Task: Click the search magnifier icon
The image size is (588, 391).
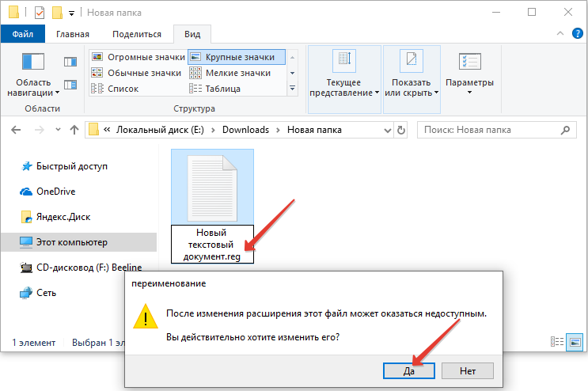Action: 566,130
